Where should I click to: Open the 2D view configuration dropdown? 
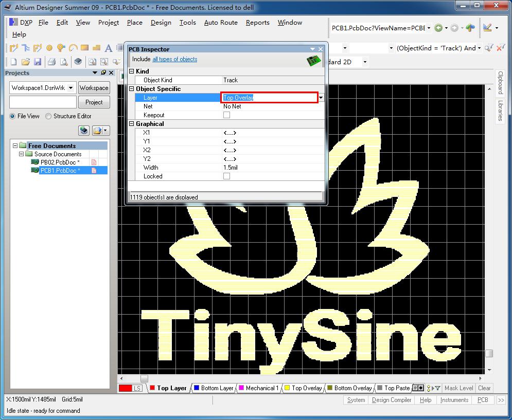365,62
